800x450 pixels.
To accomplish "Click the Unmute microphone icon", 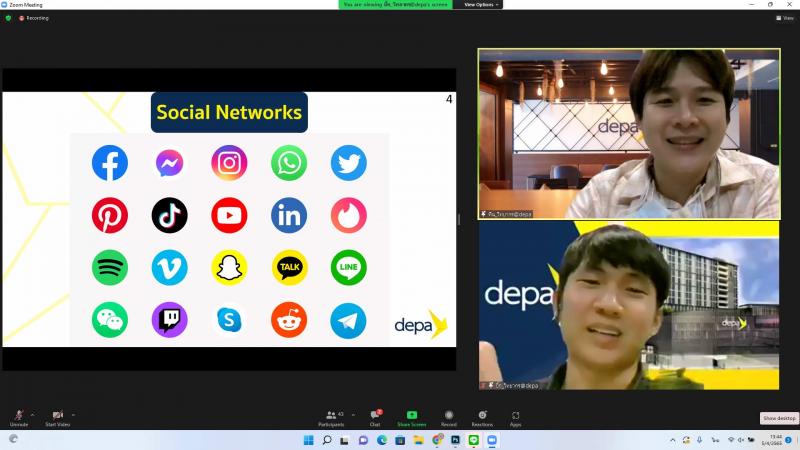I will click(19, 415).
